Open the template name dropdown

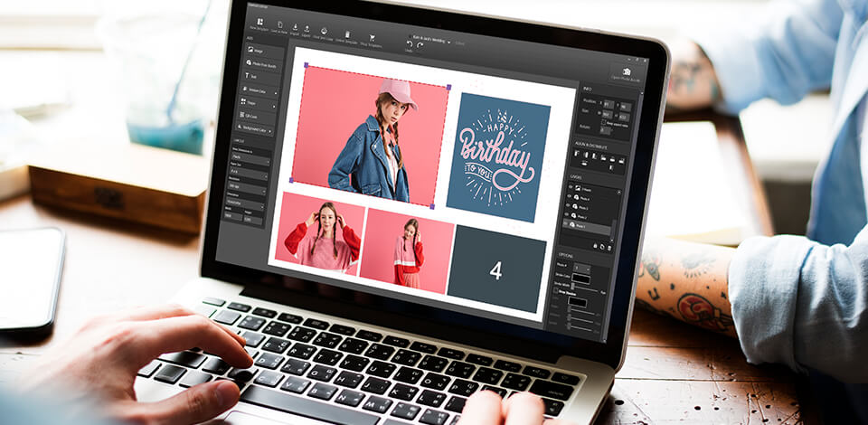[449, 42]
